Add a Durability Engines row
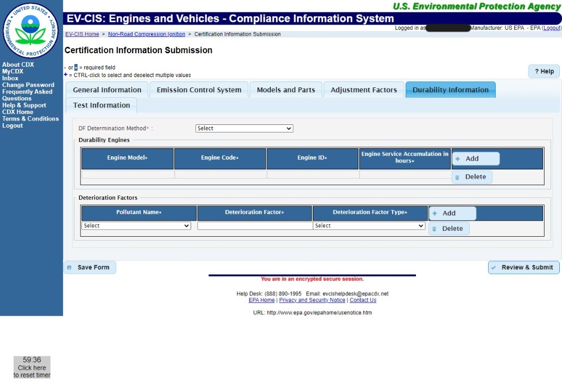Screen dimensions: 562x392 click(x=476, y=159)
